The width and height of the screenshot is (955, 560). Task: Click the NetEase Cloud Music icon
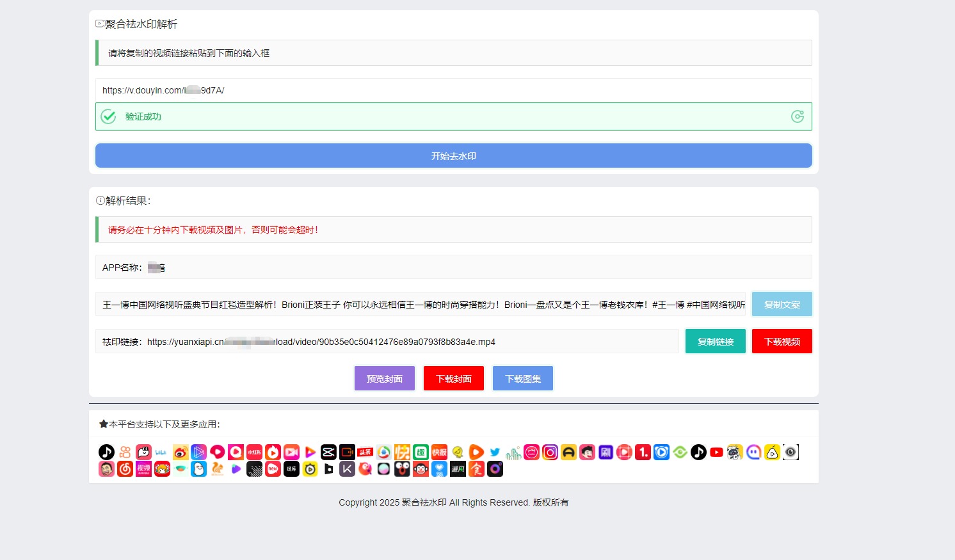click(x=125, y=469)
